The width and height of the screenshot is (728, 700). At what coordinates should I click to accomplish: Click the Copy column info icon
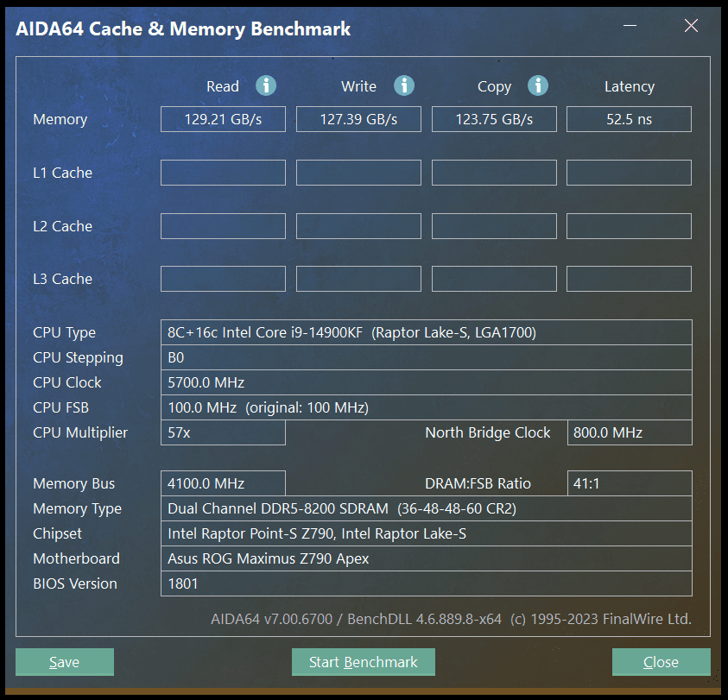[x=538, y=85]
